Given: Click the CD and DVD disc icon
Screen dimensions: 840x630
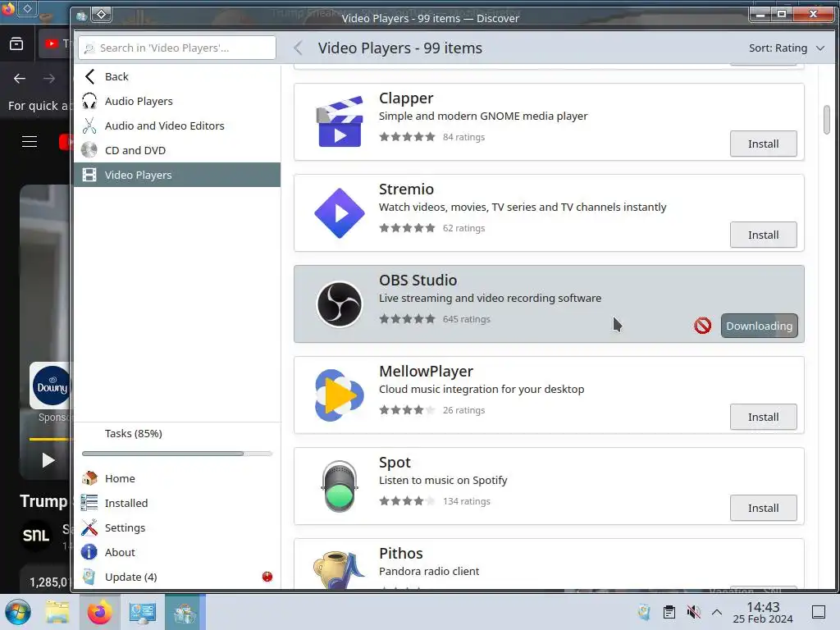Looking at the screenshot, I should coord(89,150).
